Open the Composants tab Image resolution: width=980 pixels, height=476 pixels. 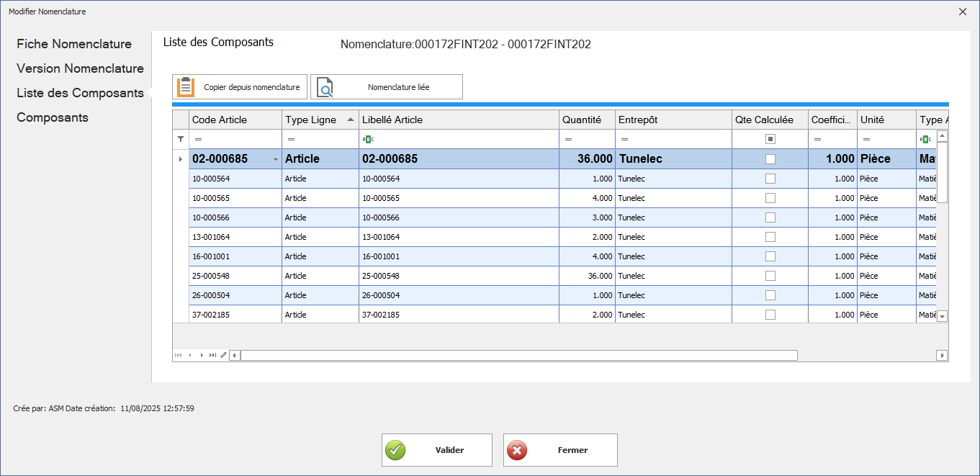pyautogui.click(x=53, y=117)
